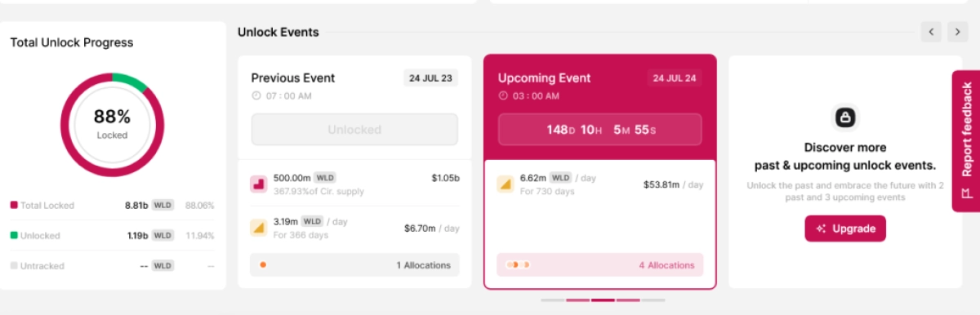Click the active dark pink carousel indicator
Image resolution: width=980 pixels, height=315 pixels.
603,300
